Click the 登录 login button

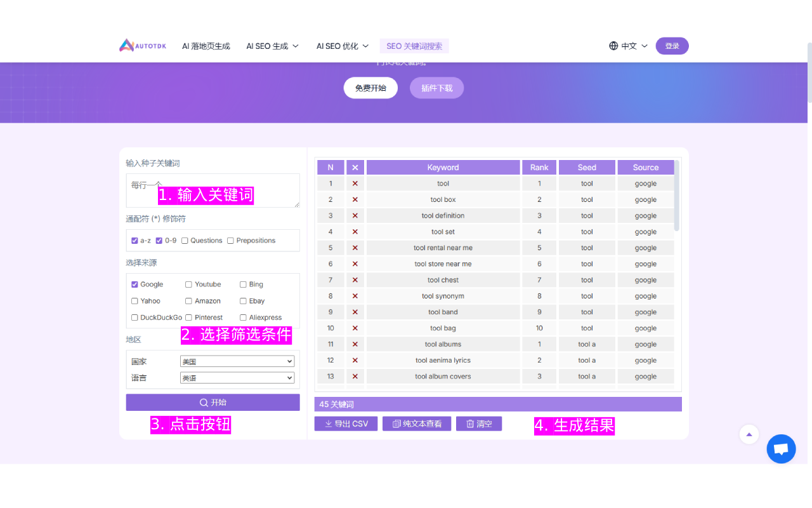click(672, 46)
